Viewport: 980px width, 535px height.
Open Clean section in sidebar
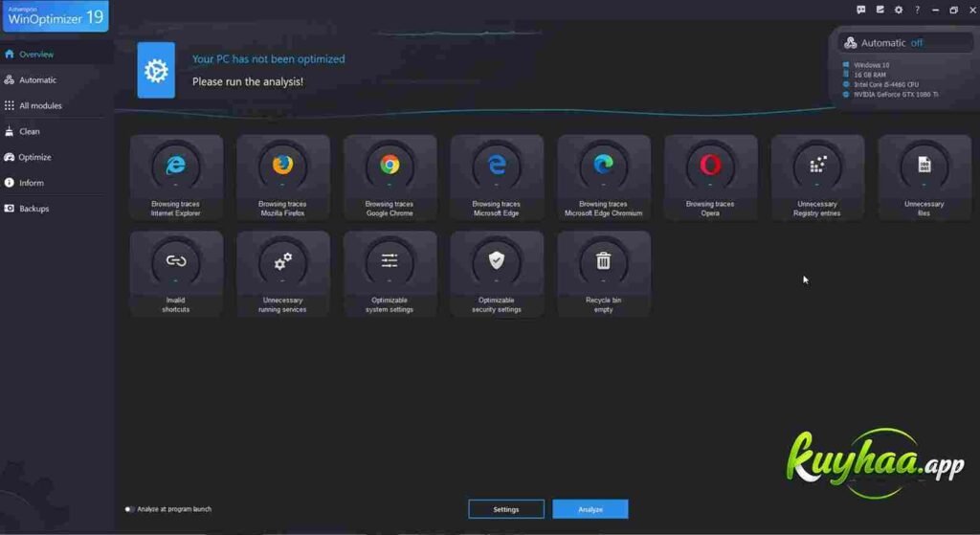click(x=56, y=131)
